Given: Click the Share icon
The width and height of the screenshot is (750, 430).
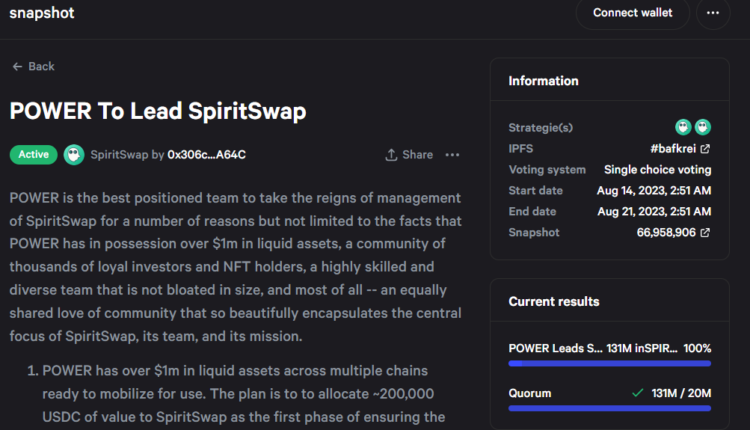Looking at the screenshot, I should tap(391, 155).
